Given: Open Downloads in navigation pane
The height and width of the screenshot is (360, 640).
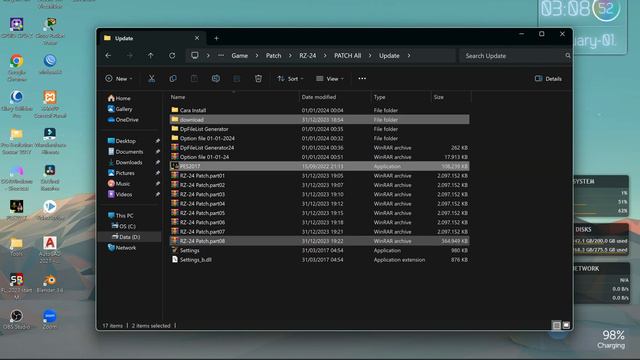Looking at the screenshot, I should pos(125,162).
